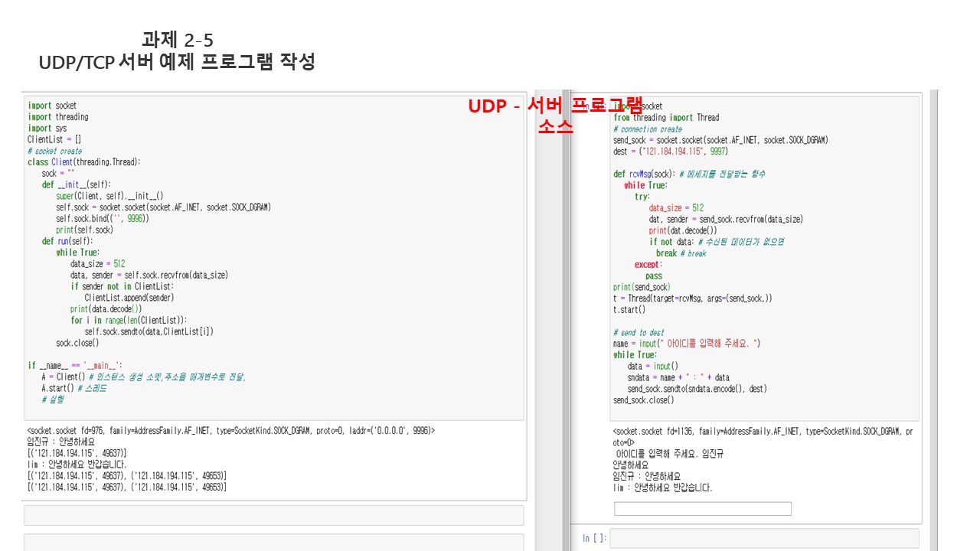Click the 'def __init__(self):' line
This screenshot has height=551, width=980.
coord(77,184)
